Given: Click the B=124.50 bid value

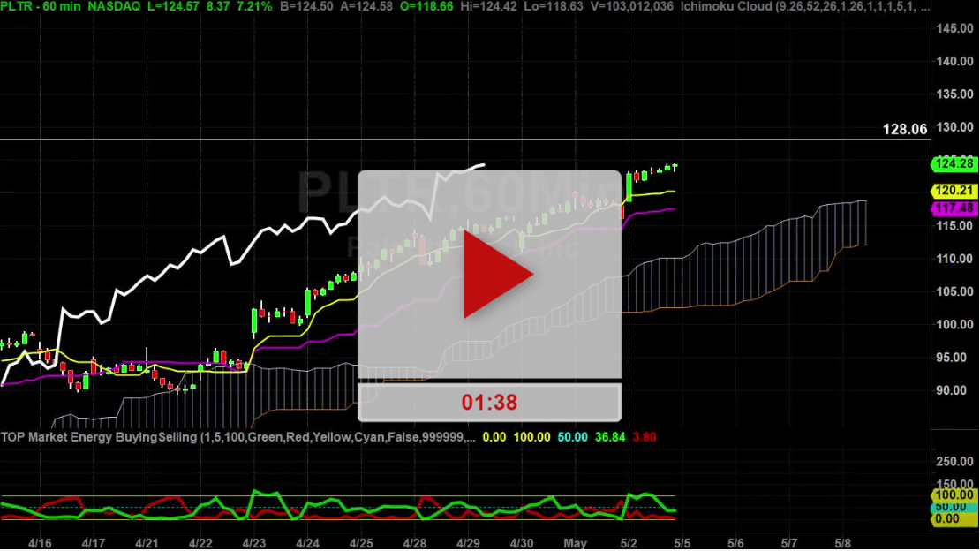Looking at the screenshot, I should (307, 7).
